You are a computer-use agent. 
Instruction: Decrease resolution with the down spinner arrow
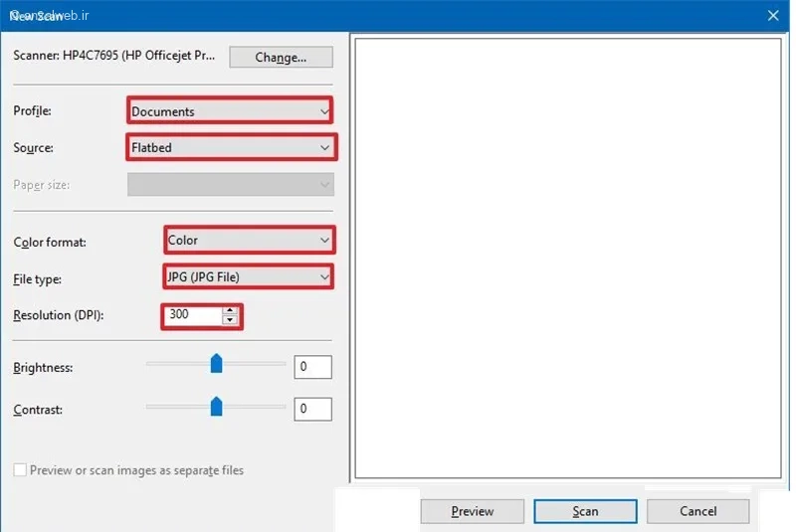(231, 321)
